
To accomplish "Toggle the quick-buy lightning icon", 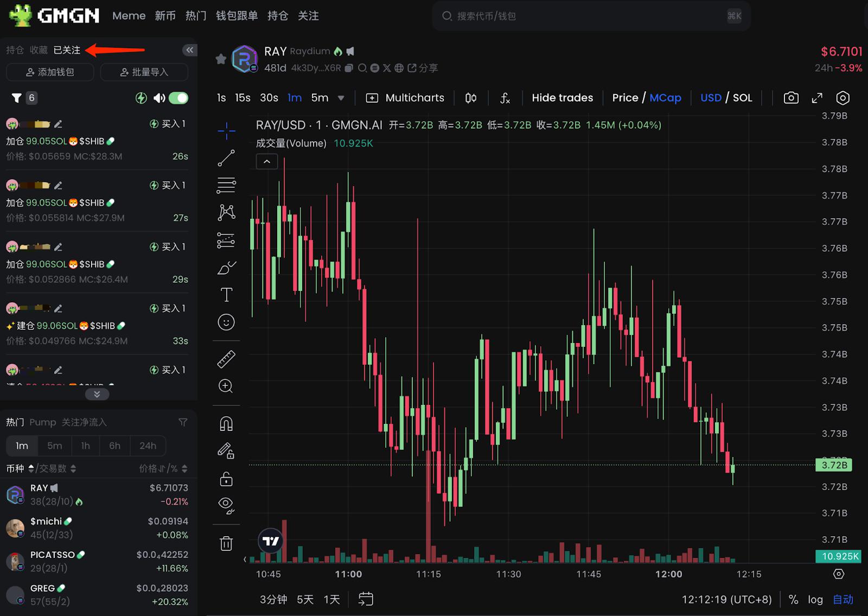I will pos(141,98).
